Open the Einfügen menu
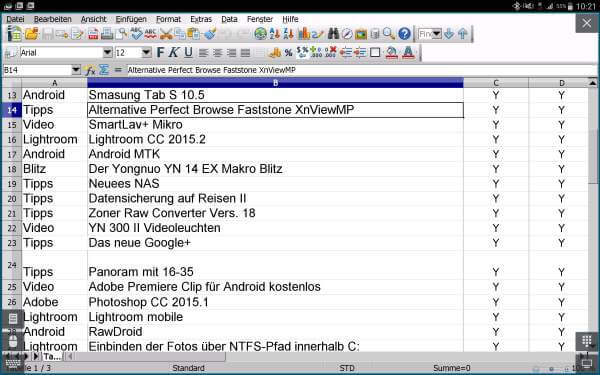The height and width of the screenshot is (375, 600). coord(131,19)
